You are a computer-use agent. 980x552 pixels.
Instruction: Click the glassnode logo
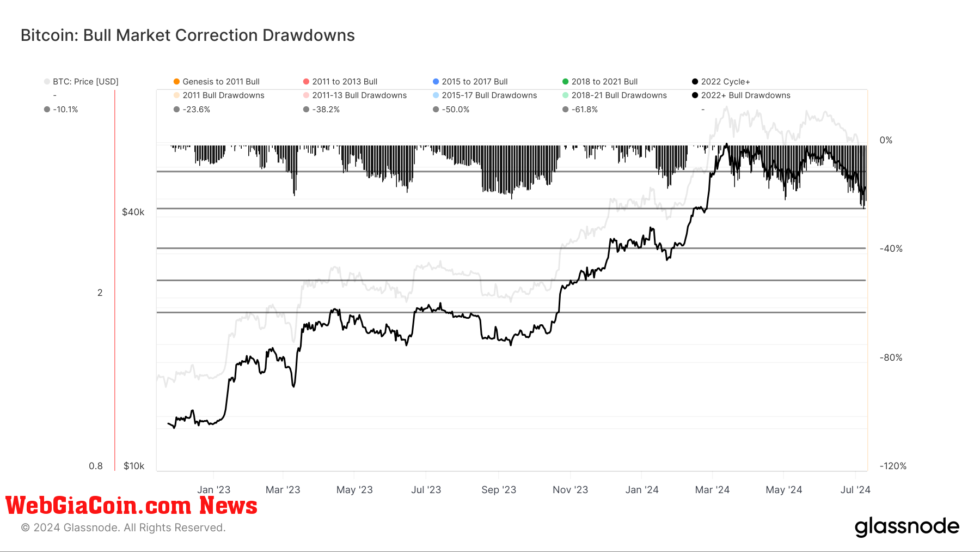(906, 527)
